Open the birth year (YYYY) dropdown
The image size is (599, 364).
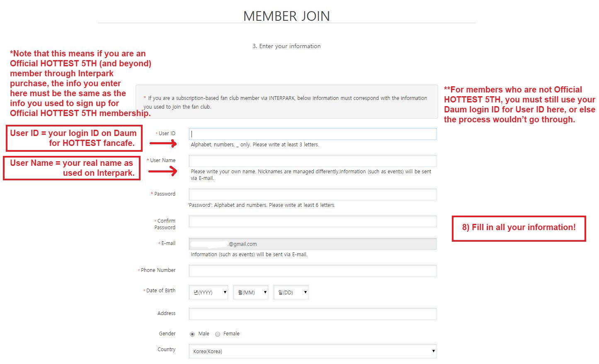tap(209, 292)
